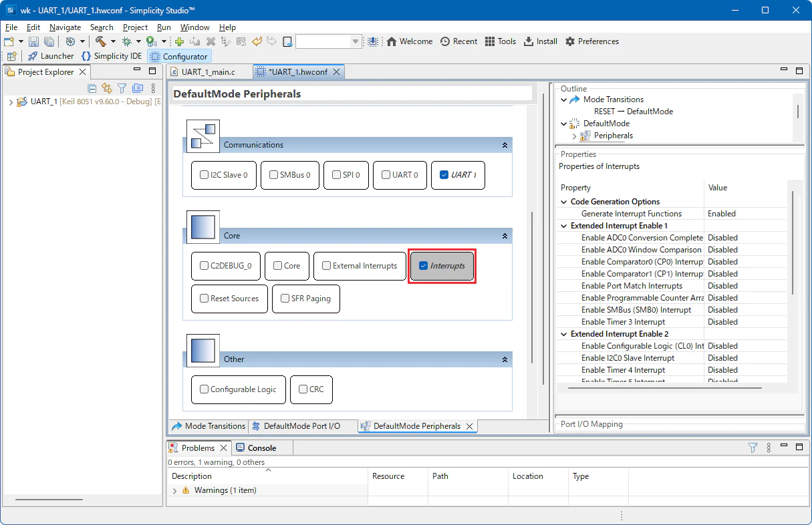812x525 pixels.
Task: Click the filter funnel in Project Explorer
Action: (x=122, y=88)
